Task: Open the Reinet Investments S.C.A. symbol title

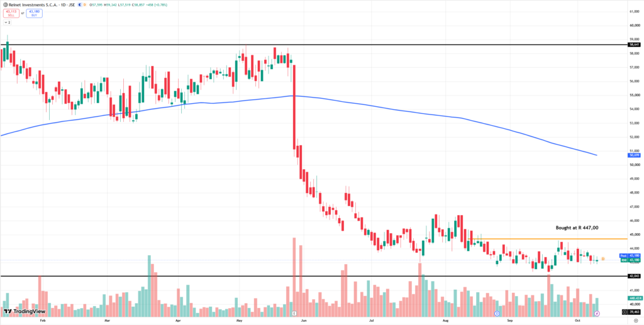Action: (x=33, y=5)
